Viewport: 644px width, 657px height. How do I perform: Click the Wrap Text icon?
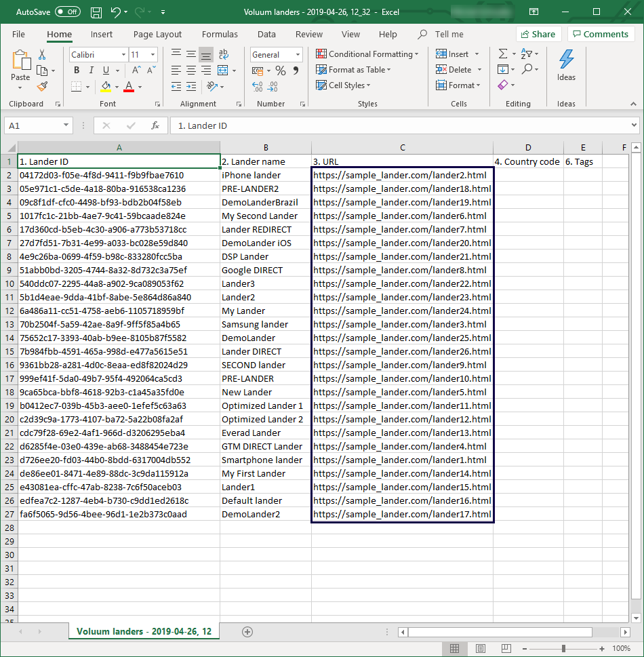(x=223, y=54)
